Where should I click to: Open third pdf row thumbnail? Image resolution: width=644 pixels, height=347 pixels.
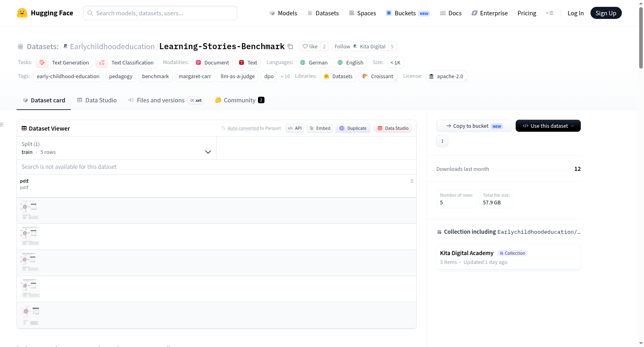(x=30, y=263)
